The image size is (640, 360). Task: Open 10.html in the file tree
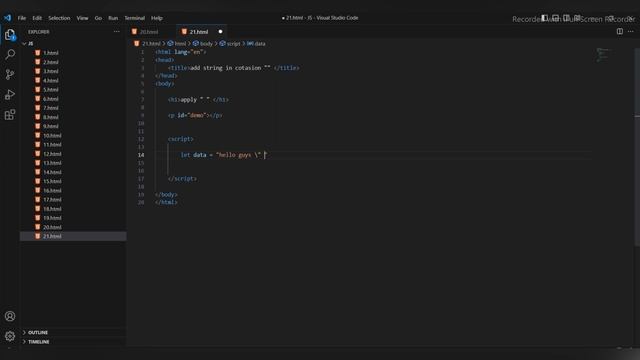52,136
